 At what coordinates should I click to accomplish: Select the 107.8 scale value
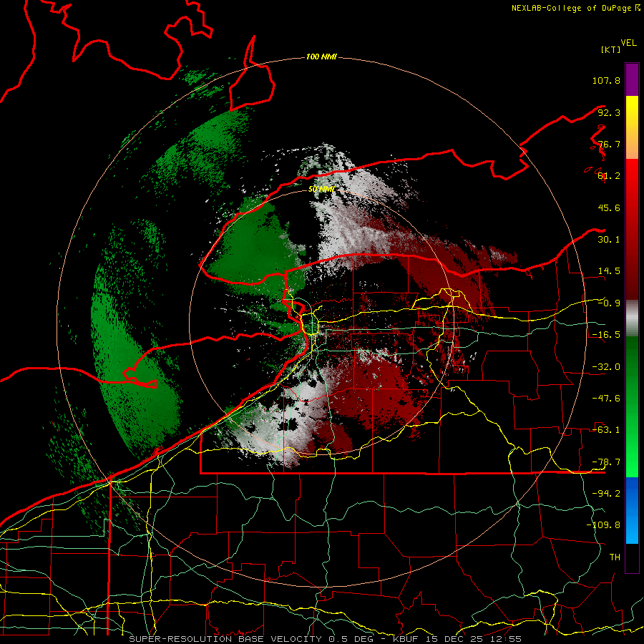coord(606,80)
